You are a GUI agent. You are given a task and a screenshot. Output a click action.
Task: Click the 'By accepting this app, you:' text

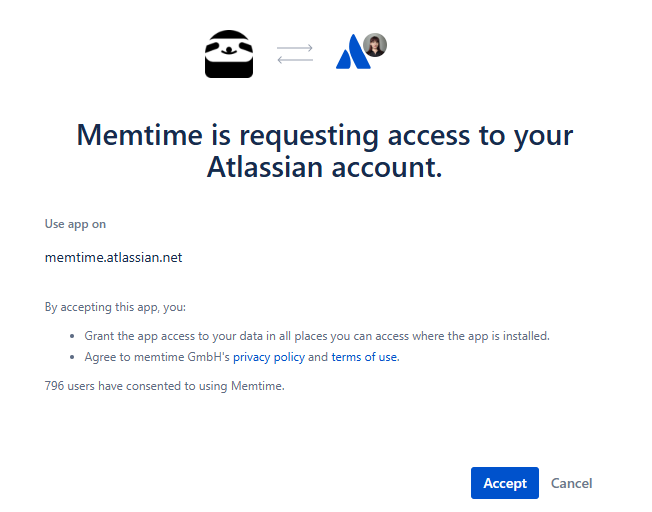115,307
